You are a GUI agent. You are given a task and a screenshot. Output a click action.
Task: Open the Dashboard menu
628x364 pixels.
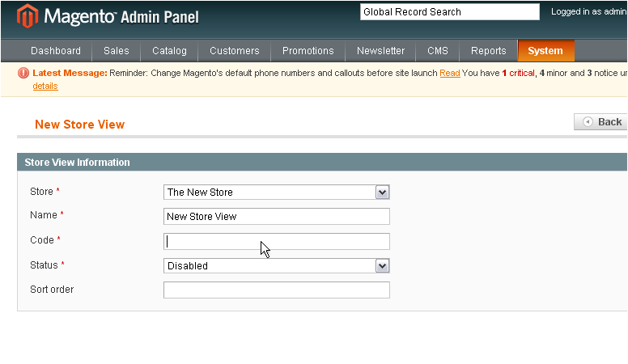56,51
